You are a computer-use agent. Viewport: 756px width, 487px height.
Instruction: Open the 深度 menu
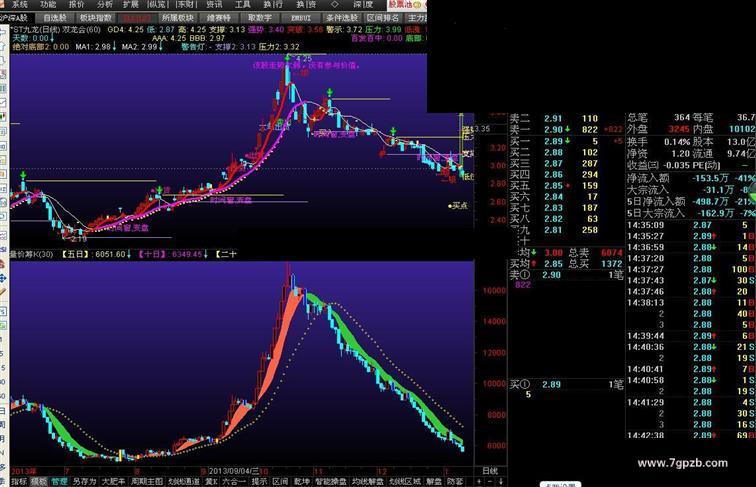click(x=363, y=4)
